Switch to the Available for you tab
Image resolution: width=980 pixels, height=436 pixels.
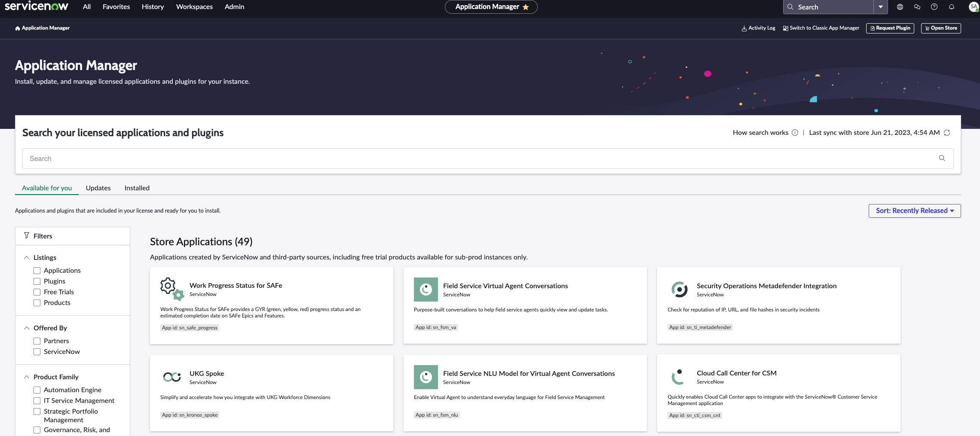pos(47,188)
